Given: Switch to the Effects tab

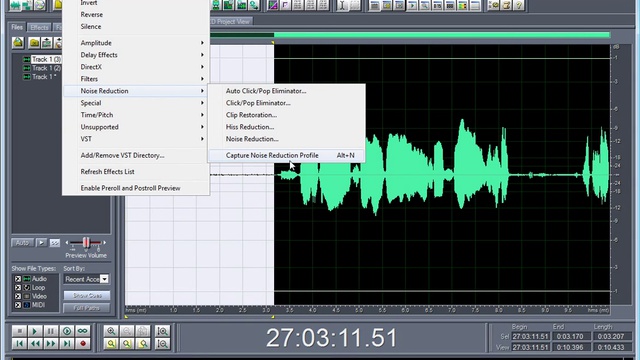Looking at the screenshot, I should [40, 27].
